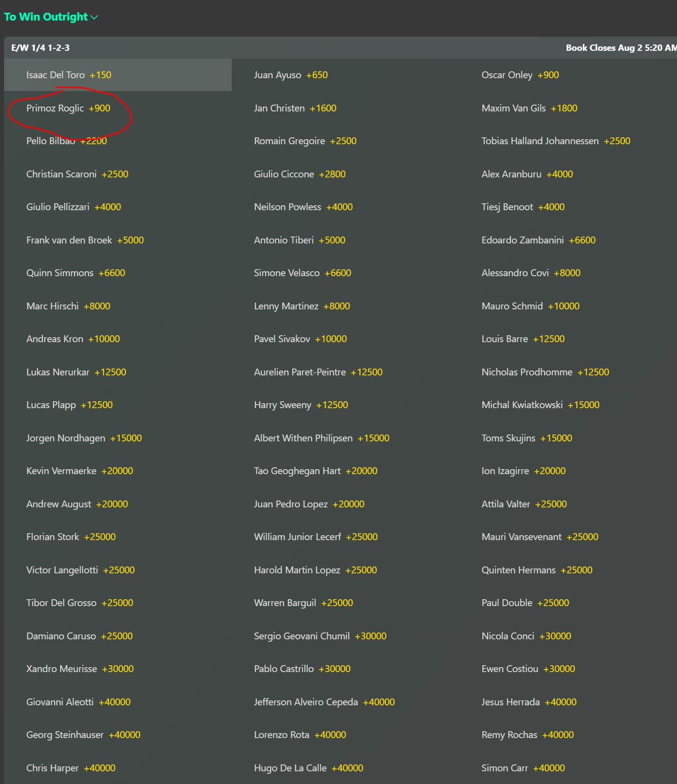
Task: Select Tobias Halland Johannessen +2500
Action: 556,141
